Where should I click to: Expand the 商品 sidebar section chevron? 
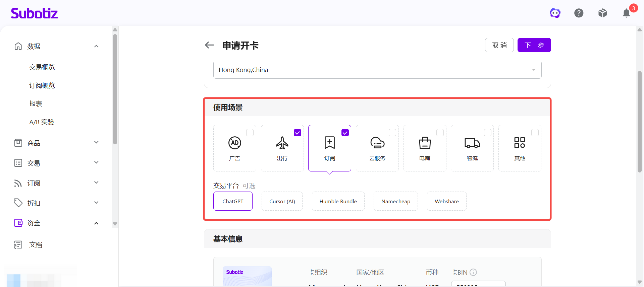[x=96, y=142]
